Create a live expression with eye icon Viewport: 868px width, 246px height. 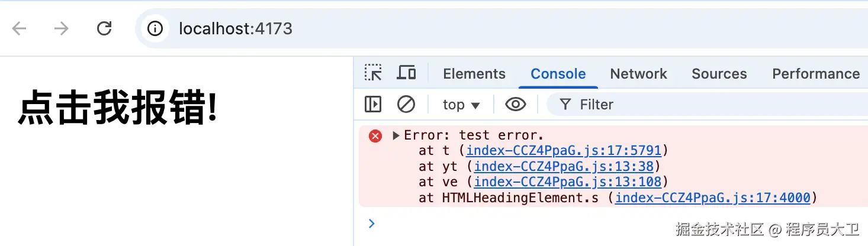(x=516, y=105)
